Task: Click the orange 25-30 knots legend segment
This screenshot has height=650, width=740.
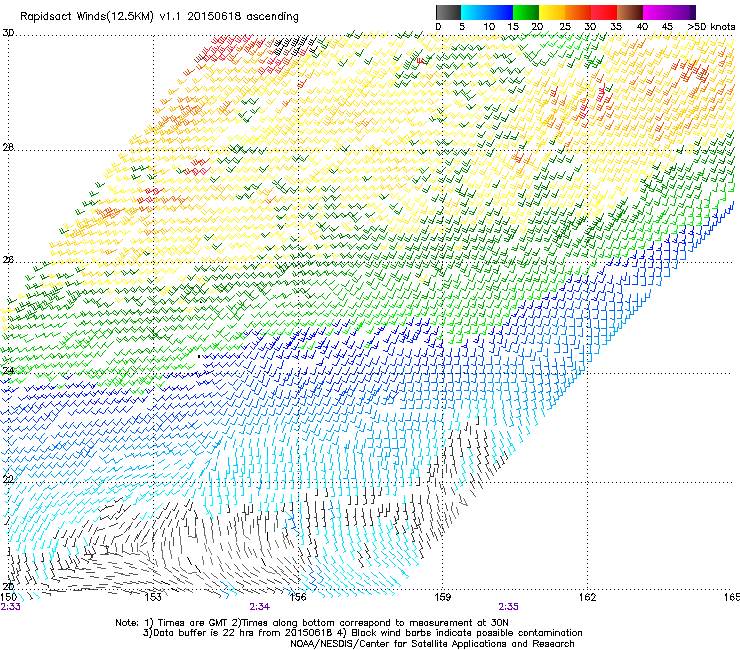Action: (578, 12)
